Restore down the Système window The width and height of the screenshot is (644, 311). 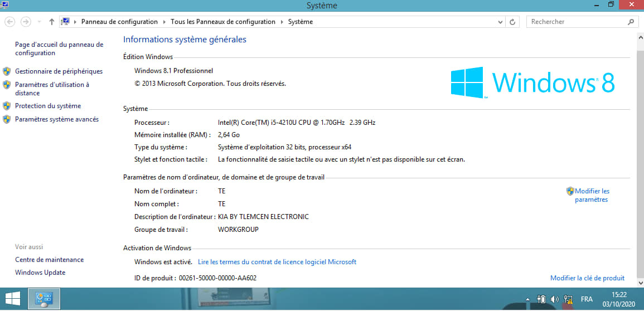[611, 4]
